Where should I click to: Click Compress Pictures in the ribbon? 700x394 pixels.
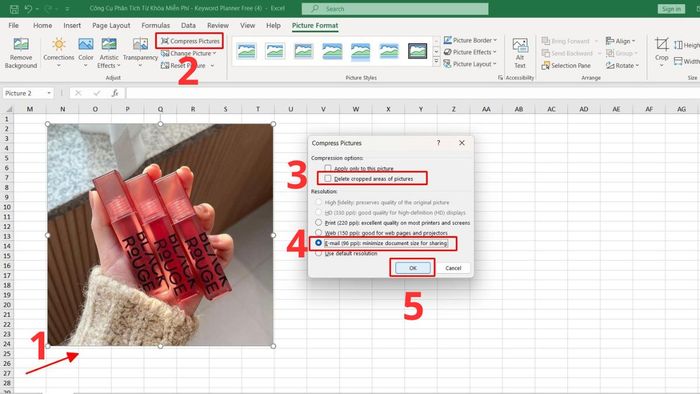190,41
